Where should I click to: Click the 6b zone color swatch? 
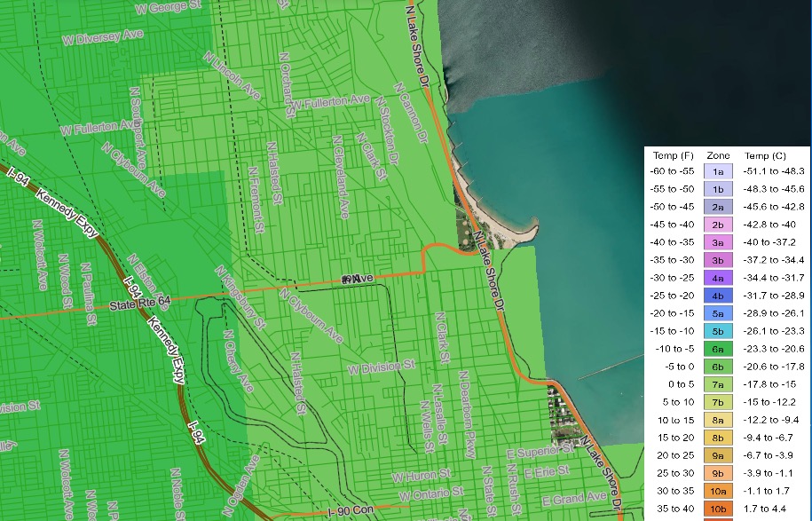[718, 367]
